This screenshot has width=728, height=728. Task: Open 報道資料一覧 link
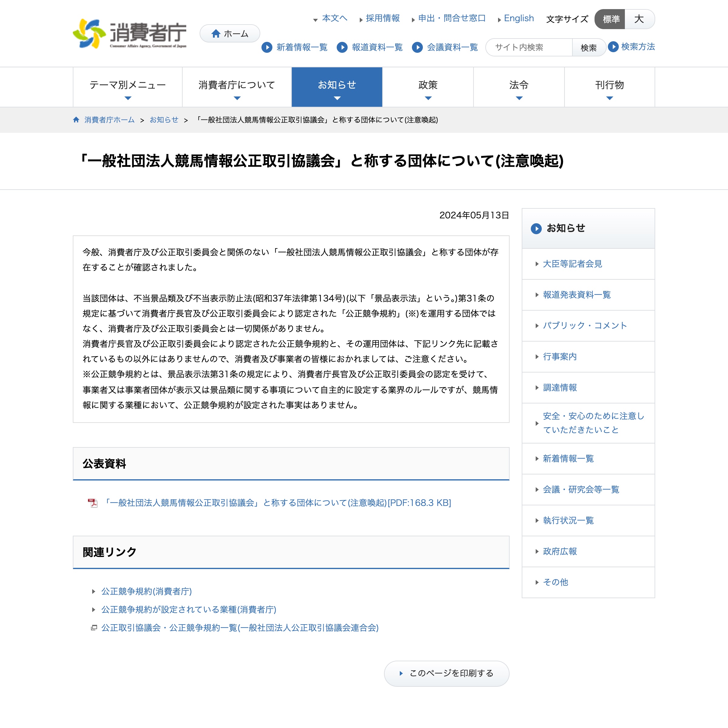coord(377,47)
